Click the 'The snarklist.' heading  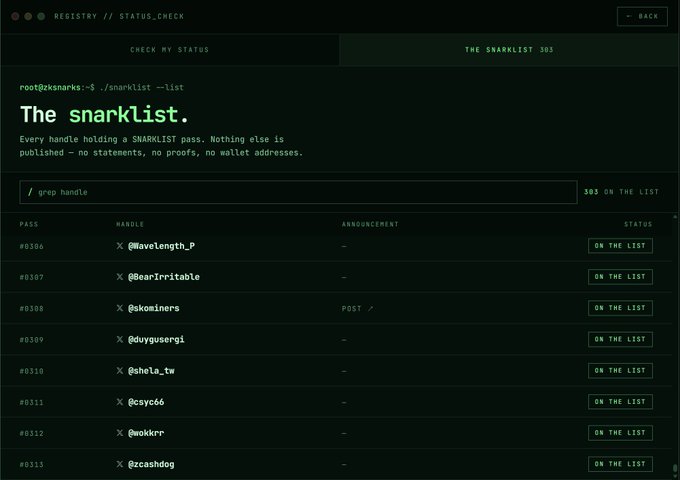pos(104,114)
